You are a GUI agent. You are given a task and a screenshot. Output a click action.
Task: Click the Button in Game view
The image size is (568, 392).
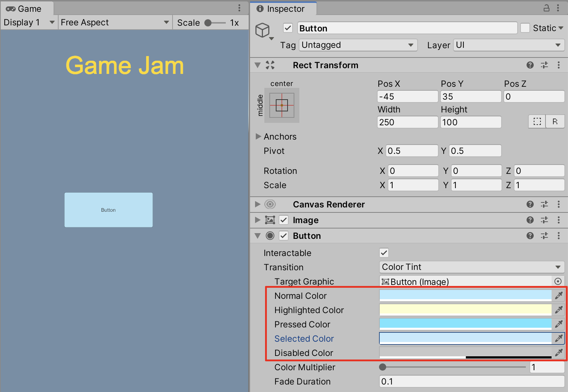(x=109, y=210)
